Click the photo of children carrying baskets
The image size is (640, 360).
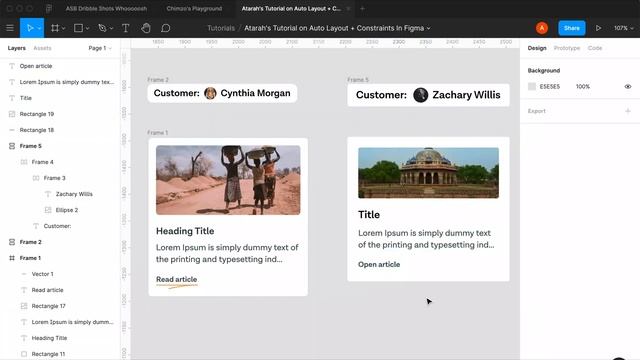(x=228, y=180)
